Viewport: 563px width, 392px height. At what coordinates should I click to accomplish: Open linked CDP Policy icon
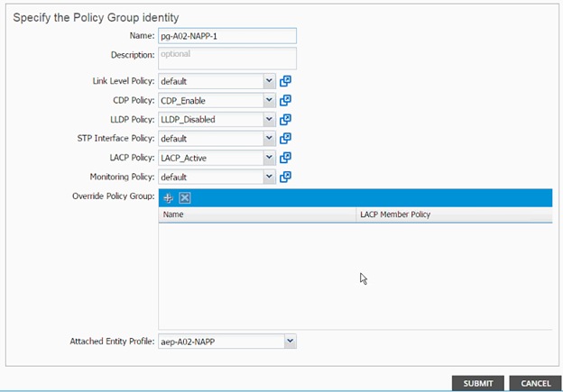(285, 100)
